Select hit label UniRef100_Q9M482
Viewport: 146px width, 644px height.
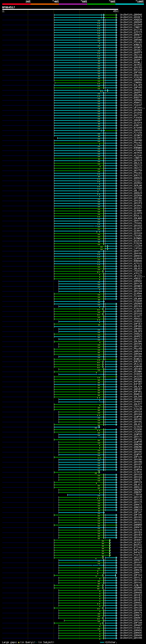point(131,281)
